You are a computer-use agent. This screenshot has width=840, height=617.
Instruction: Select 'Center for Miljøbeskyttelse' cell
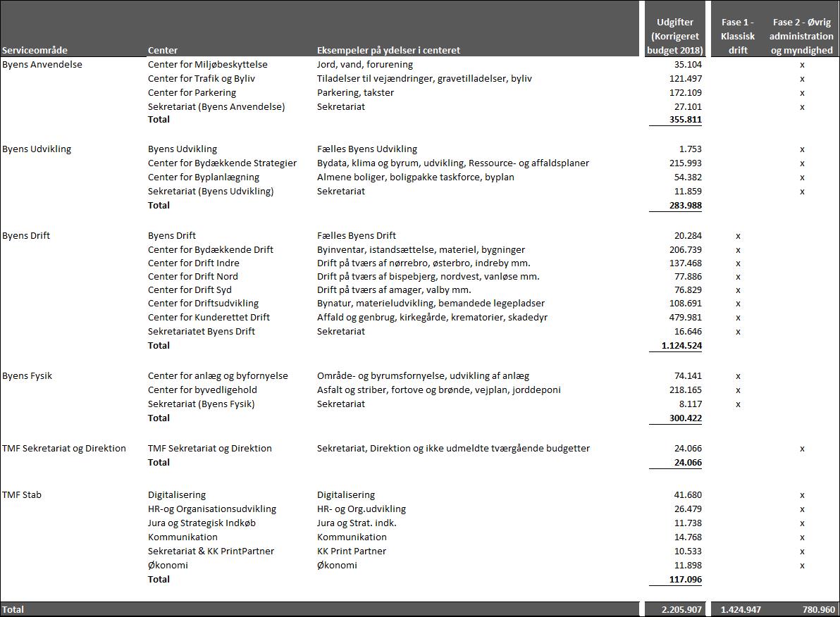pos(208,64)
